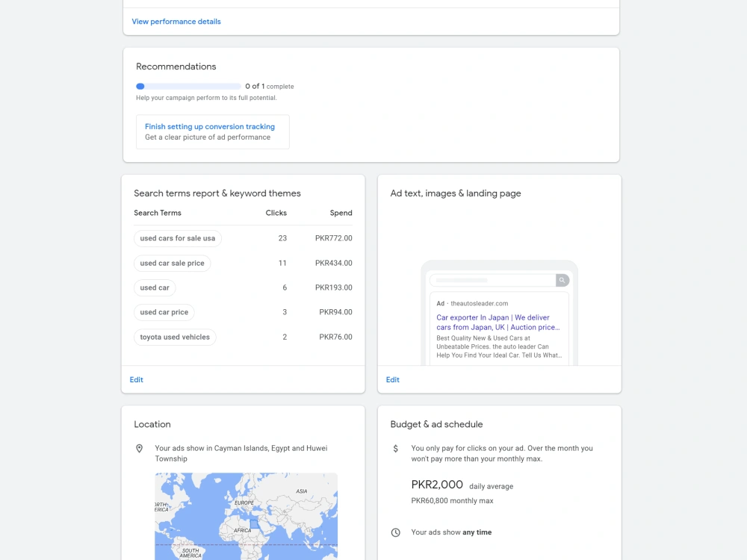Click the Spend column header
Screen dimensions: 747x560
[x=341, y=213]
